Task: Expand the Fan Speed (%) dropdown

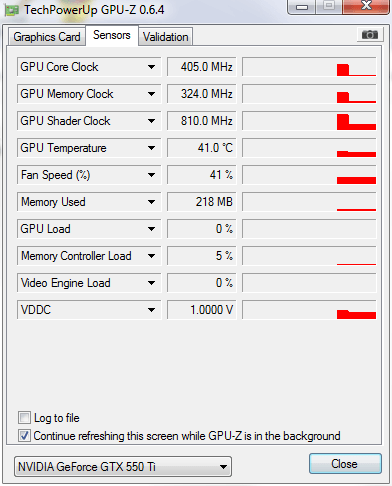Action: (151, 175)
